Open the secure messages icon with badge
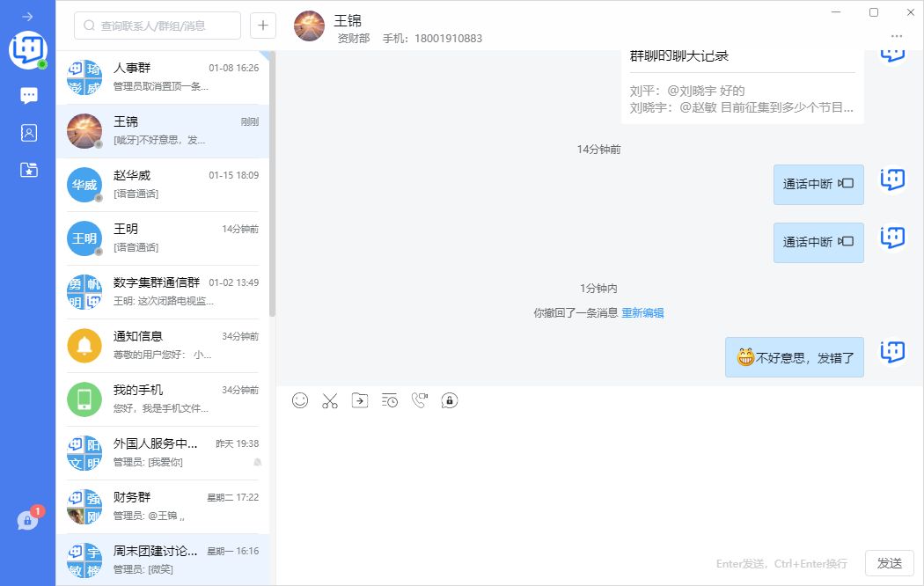 tap(27, 520)
